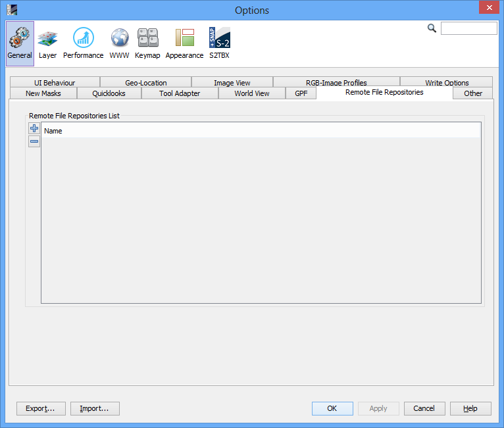Open the S2TBX options category
The height and width of the screenshot is (428, 504).
(x=220, y=43)
